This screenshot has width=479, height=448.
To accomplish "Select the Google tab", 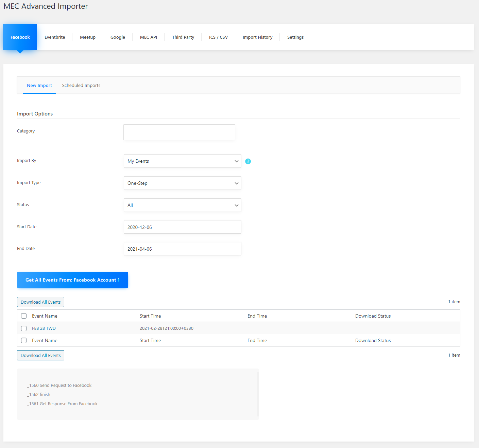I will [118, 37].
